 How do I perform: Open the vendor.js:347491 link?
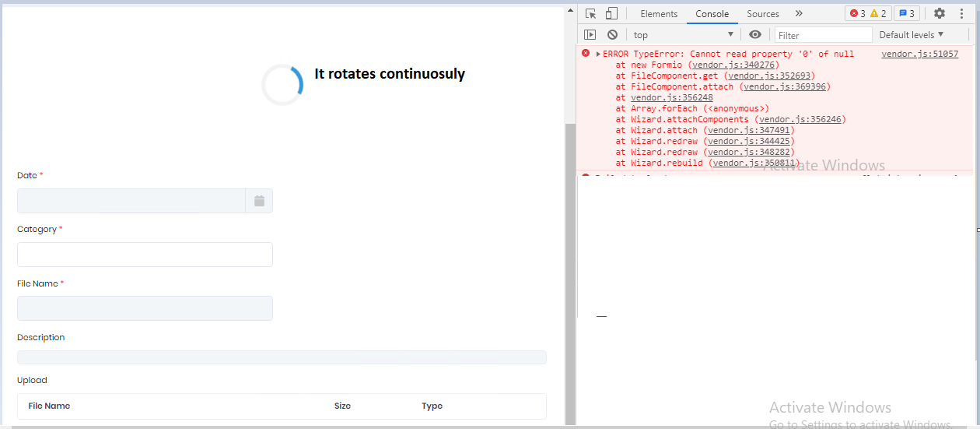[748, 131]
